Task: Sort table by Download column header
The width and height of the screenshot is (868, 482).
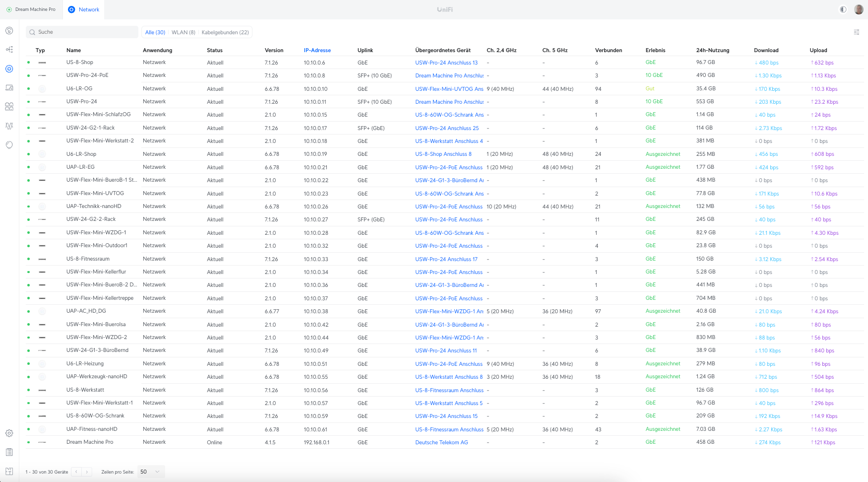Action: (766, 50)
